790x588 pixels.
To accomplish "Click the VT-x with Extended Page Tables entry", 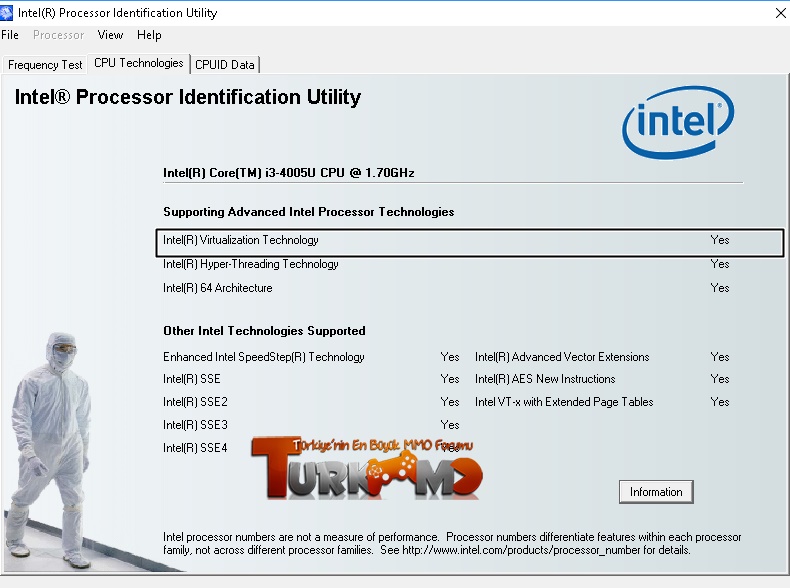I will (x=564, y=402).
